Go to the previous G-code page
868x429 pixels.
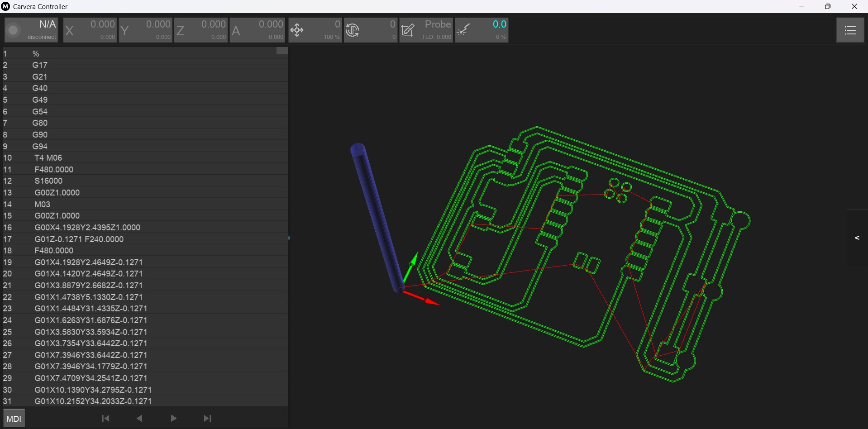[139, 419]
